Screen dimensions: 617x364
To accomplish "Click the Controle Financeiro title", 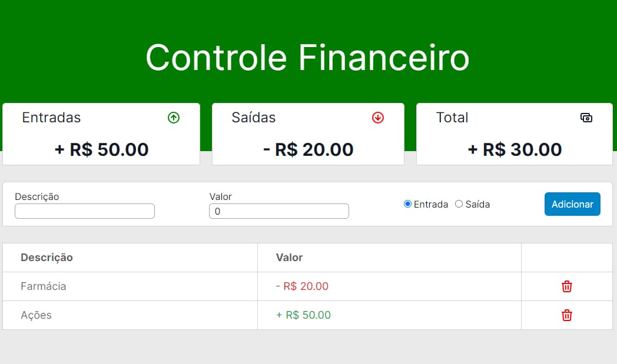I will [x=308, y=57].
